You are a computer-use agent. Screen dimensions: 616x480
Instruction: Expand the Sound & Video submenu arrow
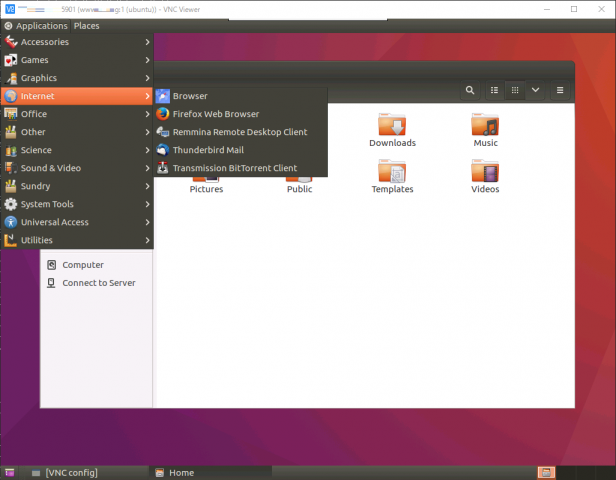pyautogui.click(x=147, y=168)
